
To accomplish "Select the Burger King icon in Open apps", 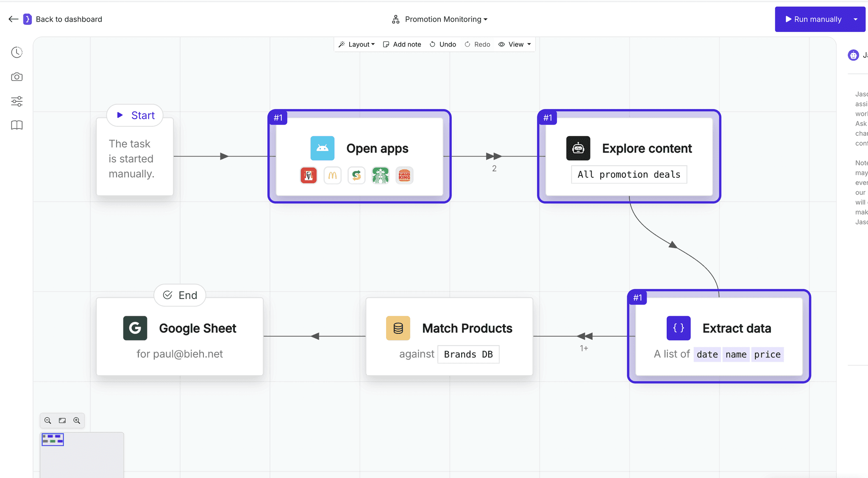I will (x=404, y=175).
